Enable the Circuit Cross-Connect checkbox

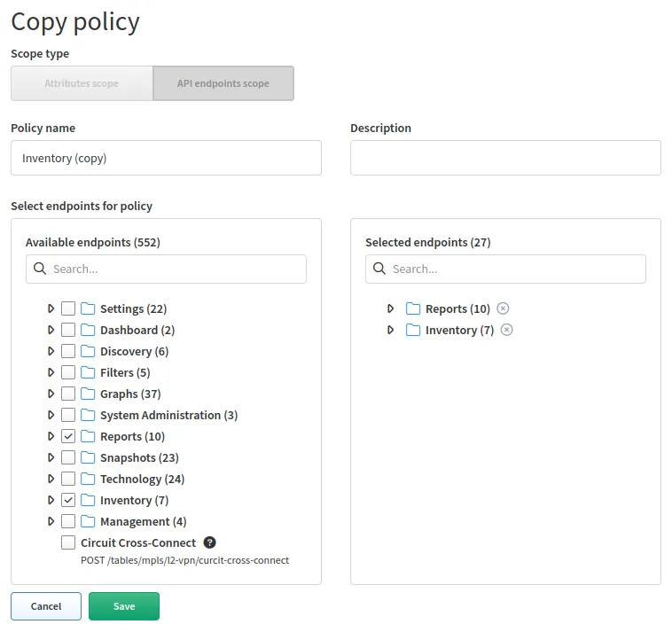68,542
